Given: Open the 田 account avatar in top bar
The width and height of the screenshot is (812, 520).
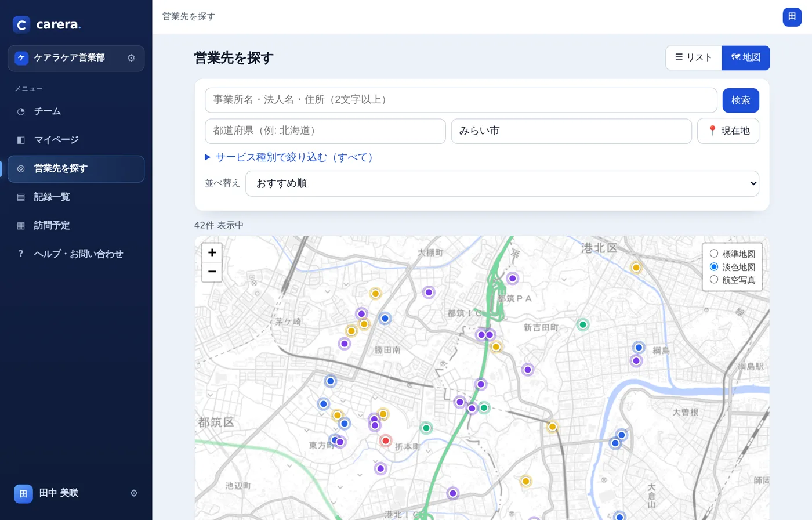Looking at the screenshot, I should click(792, 17).
